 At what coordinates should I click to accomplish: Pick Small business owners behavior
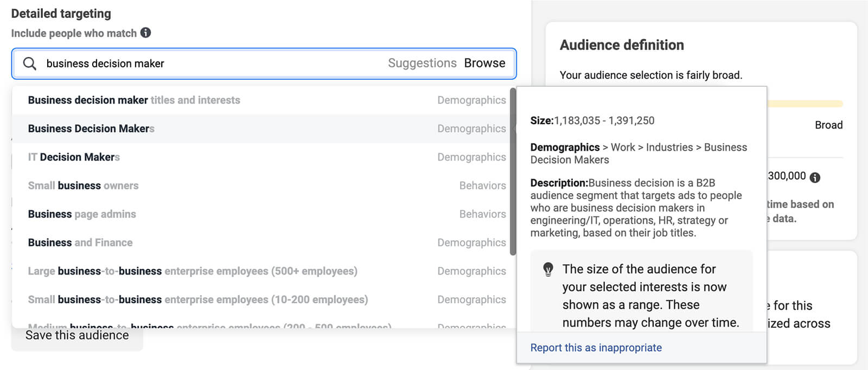point(83,186)
